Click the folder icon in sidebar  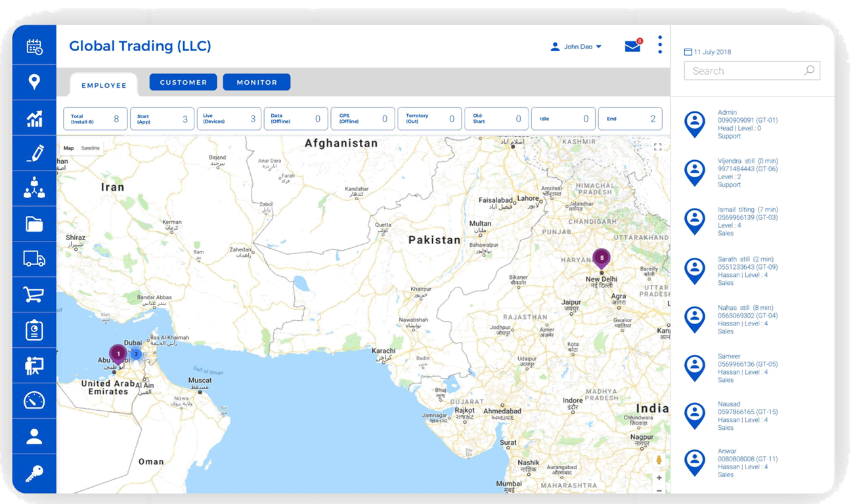click(34, 224)
